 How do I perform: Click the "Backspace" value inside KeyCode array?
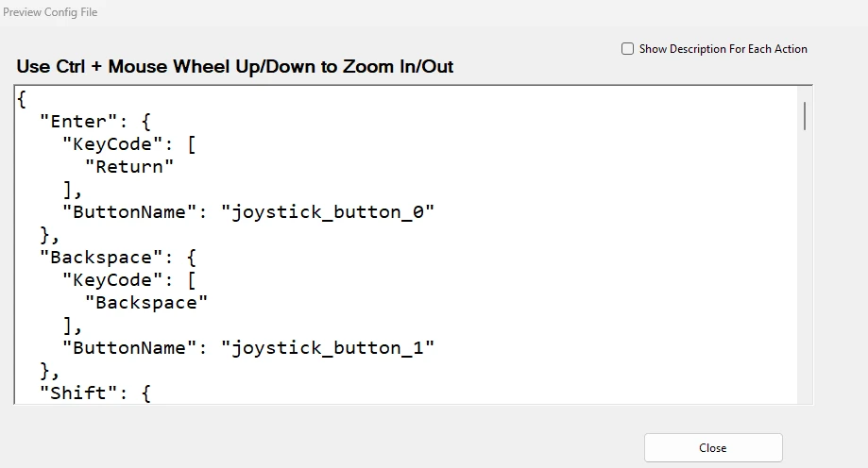146,303
